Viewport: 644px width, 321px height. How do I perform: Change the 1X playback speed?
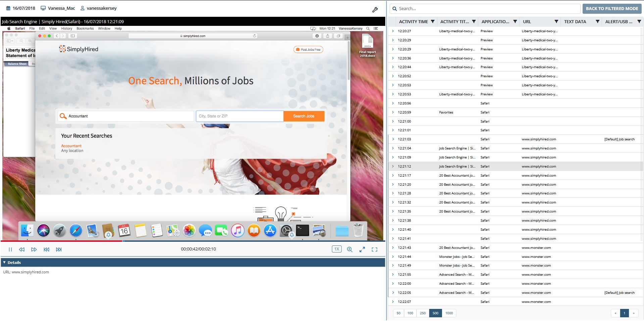(x=337, y=249)
